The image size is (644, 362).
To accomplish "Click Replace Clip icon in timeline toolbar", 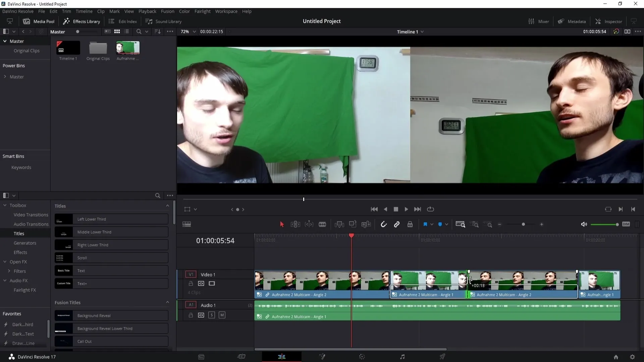I will point(366,224).
